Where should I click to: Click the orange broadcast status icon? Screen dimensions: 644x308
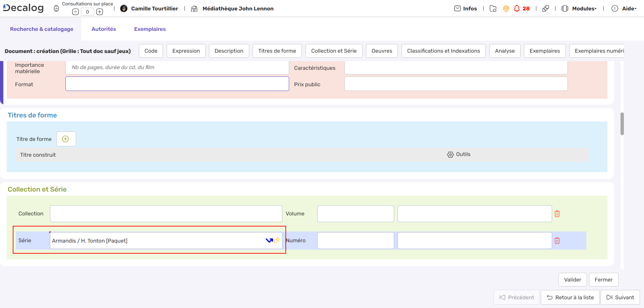(506, 8)
